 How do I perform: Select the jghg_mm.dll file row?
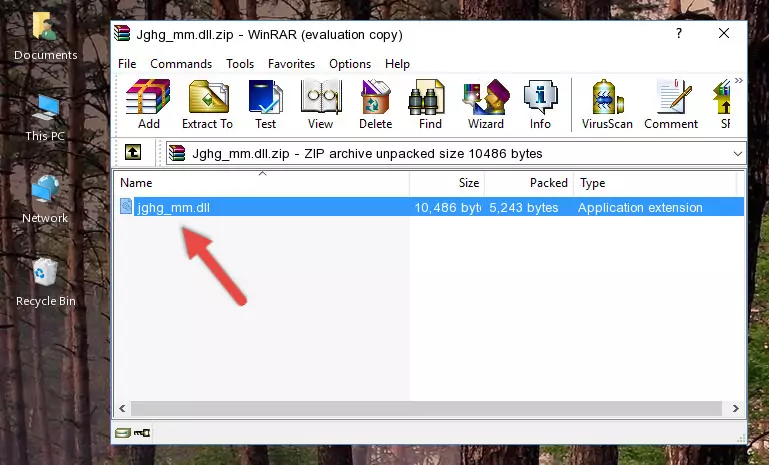[431, 207]
